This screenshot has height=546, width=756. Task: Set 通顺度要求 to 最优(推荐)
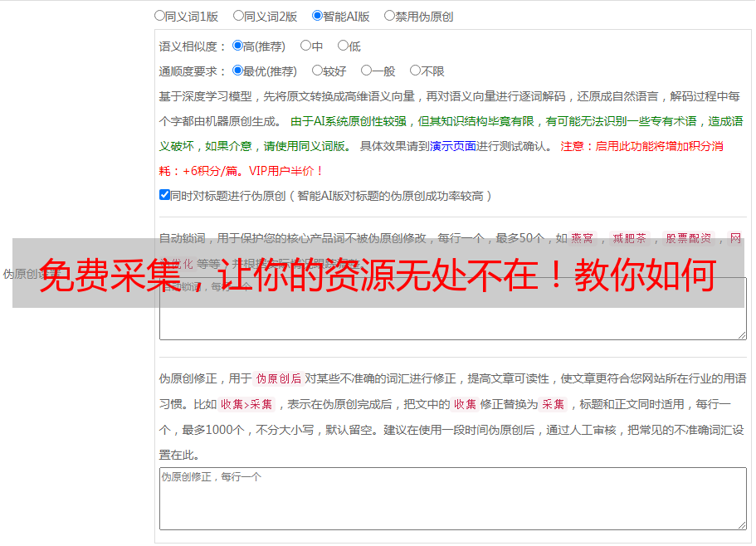(x=237, y=71)
